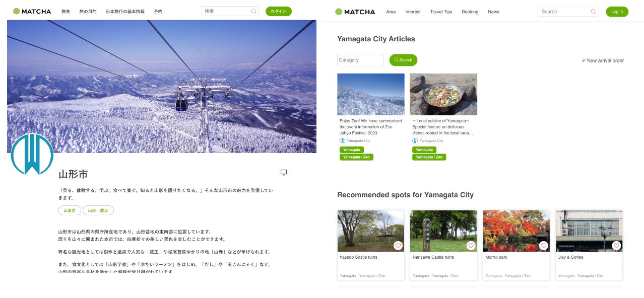Click 'Day & Coffee' spot name
The height and width of the screenshot is (298, 644).
571,257
